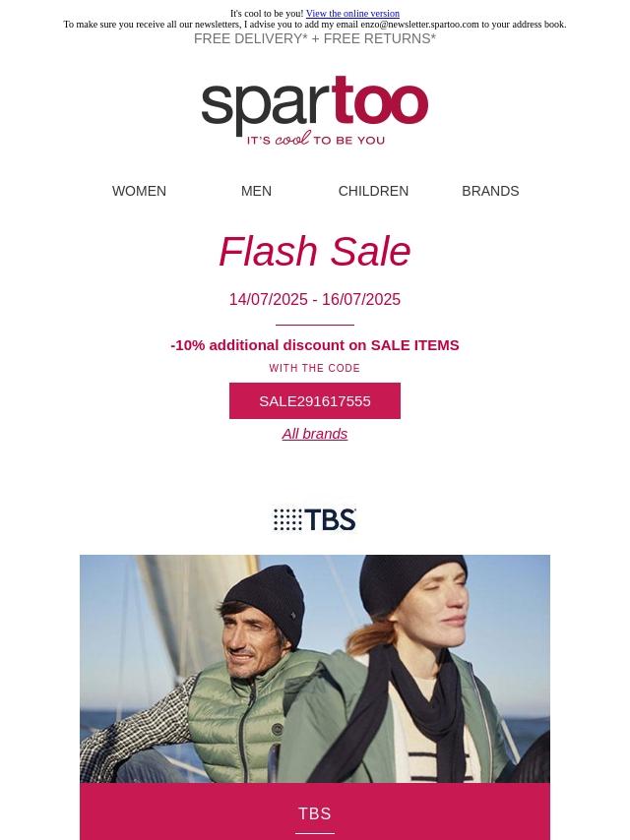Click the Spartoo logo

(315, 111)
